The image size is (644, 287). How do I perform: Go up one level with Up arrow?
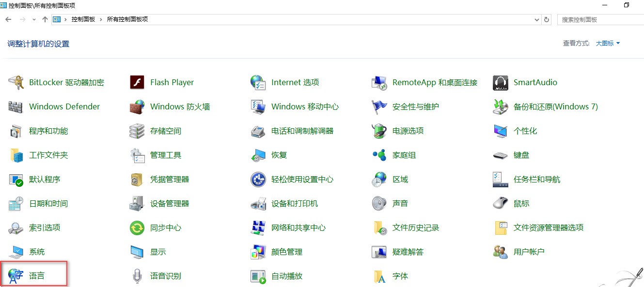click(x=45, y=19)
